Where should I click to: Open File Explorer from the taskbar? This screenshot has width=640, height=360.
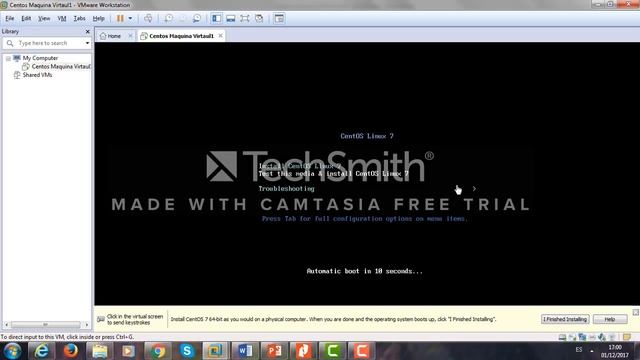[x=100, y=351]
